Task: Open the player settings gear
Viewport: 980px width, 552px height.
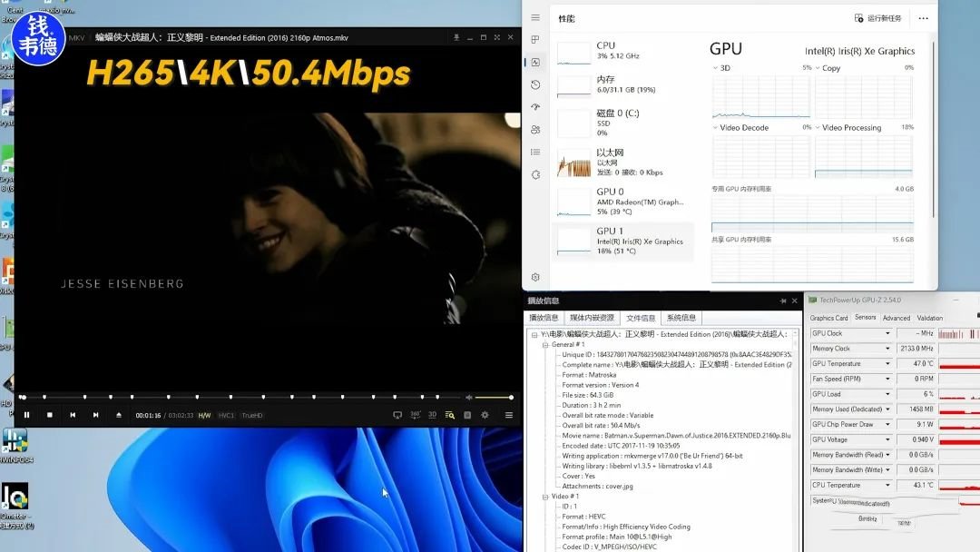Action: (485, 415)
